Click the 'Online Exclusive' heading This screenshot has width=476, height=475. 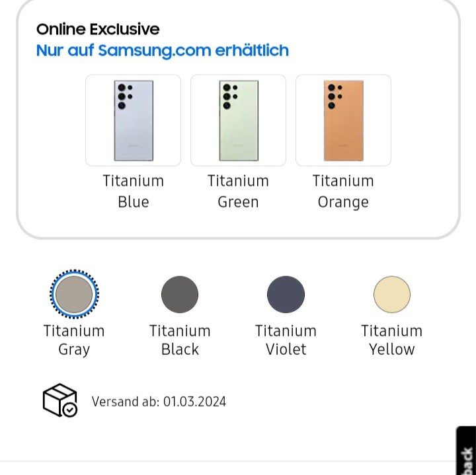[x=98, y=30]
